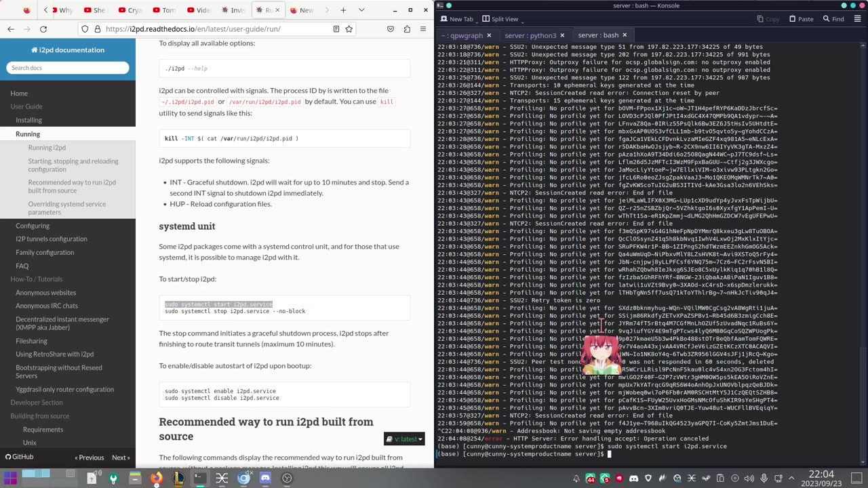868x488 pixels.
Task: Open the i2pd documentation home title
Action: coord(68,50)
